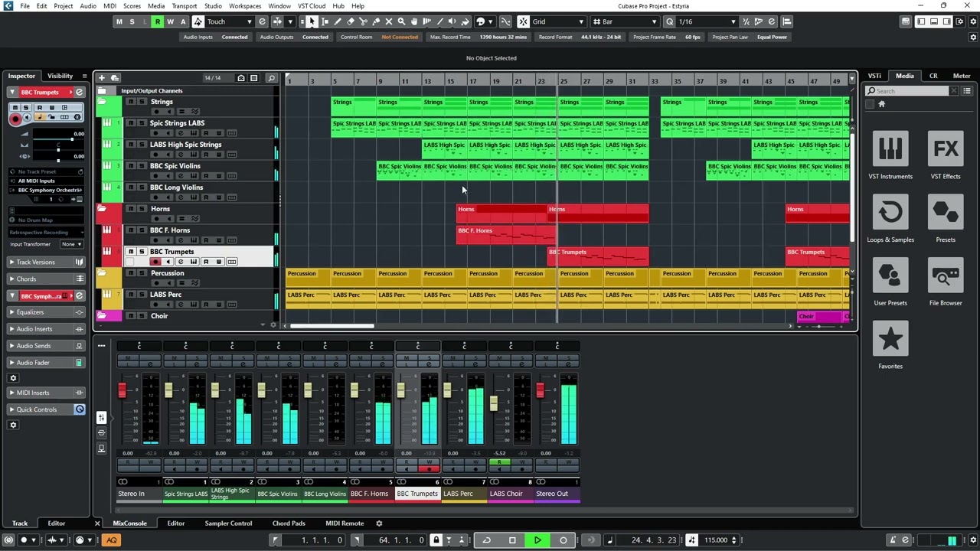Open Use Track Presets icon in track list
980x551 pixels.
115,78
